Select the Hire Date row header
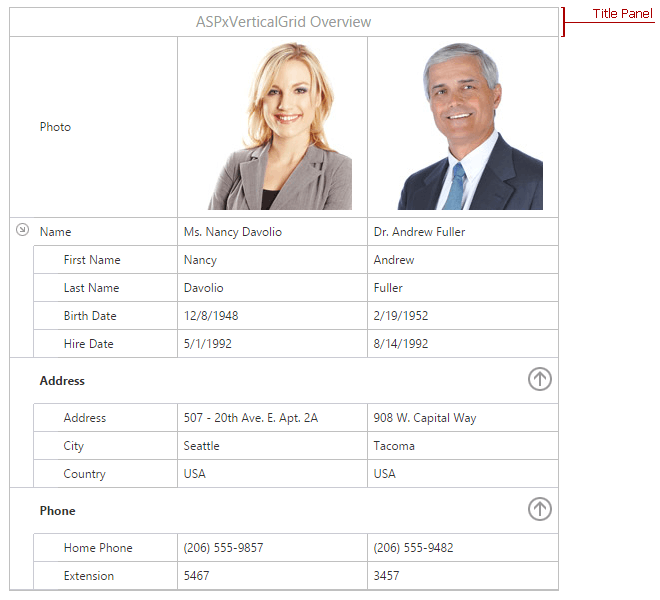Screen dimensions: 660x600 [106, 344]
